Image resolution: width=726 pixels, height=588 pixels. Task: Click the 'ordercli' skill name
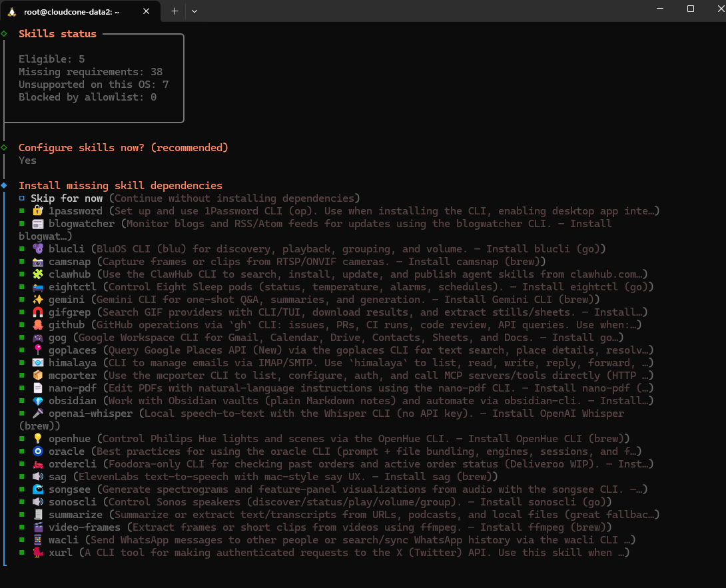tap(73, 464)
